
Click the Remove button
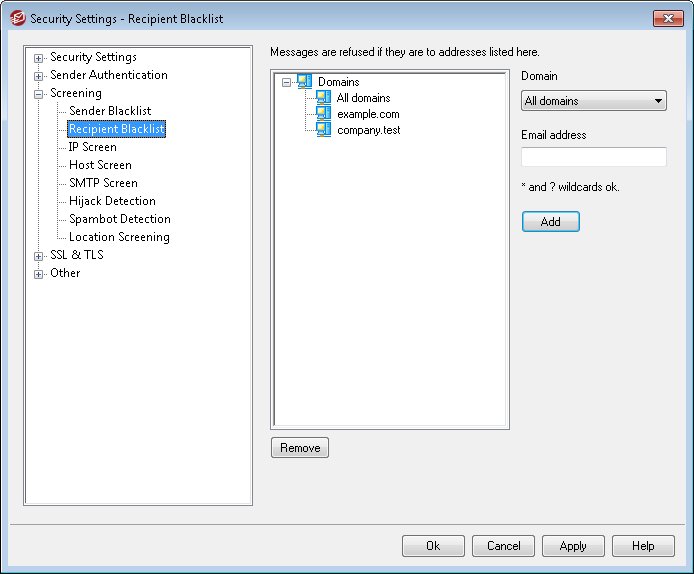coord(300,448)
